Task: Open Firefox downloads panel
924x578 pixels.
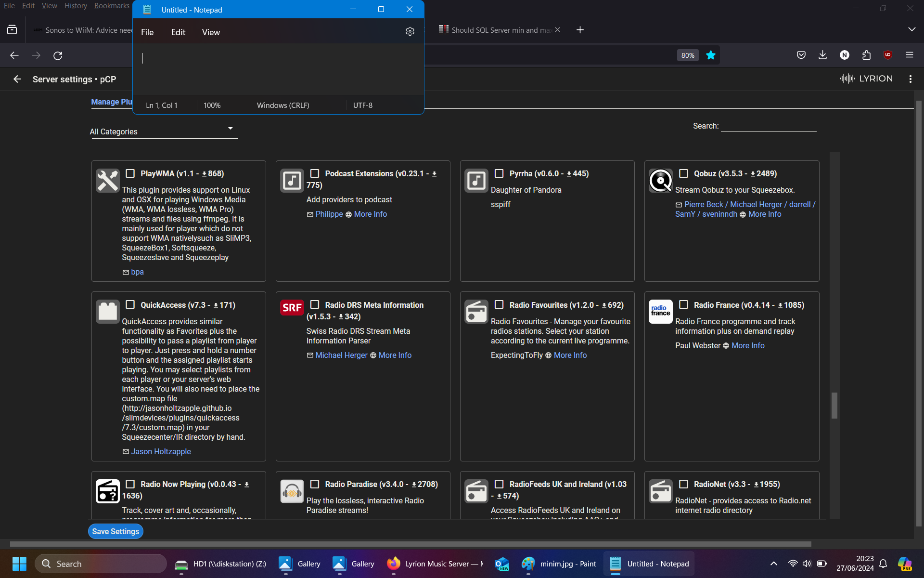Action: (x=822, y=55)
